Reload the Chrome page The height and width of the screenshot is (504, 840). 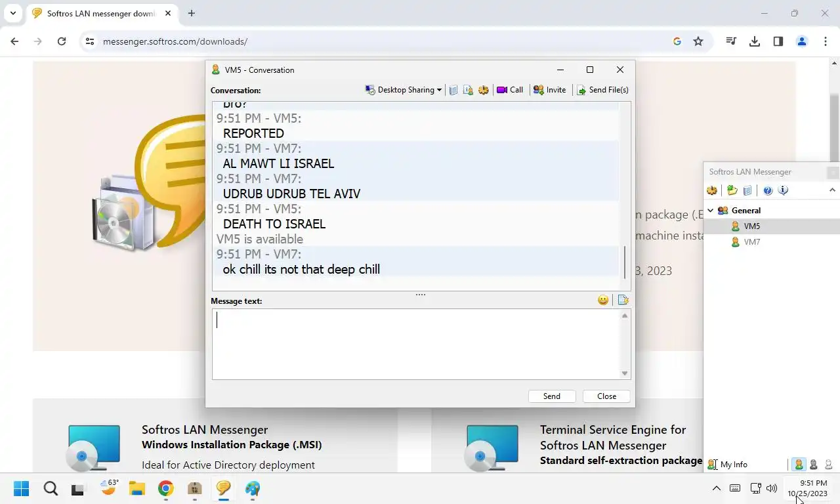tap(62, 41)
